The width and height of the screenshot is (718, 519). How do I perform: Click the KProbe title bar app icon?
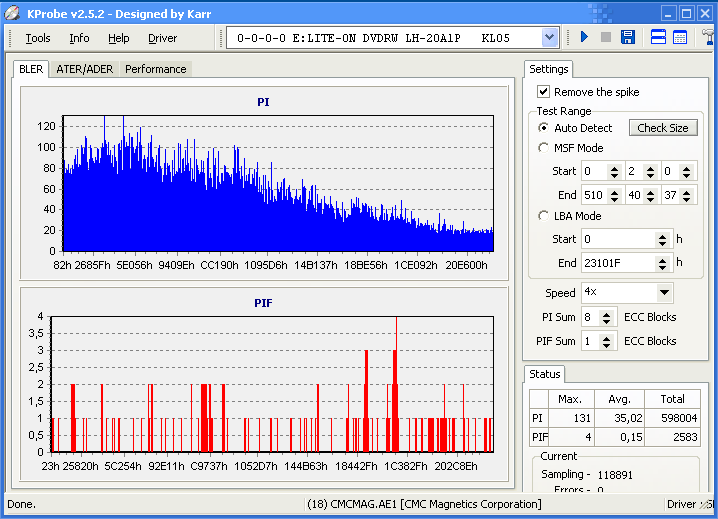[12, 13]
